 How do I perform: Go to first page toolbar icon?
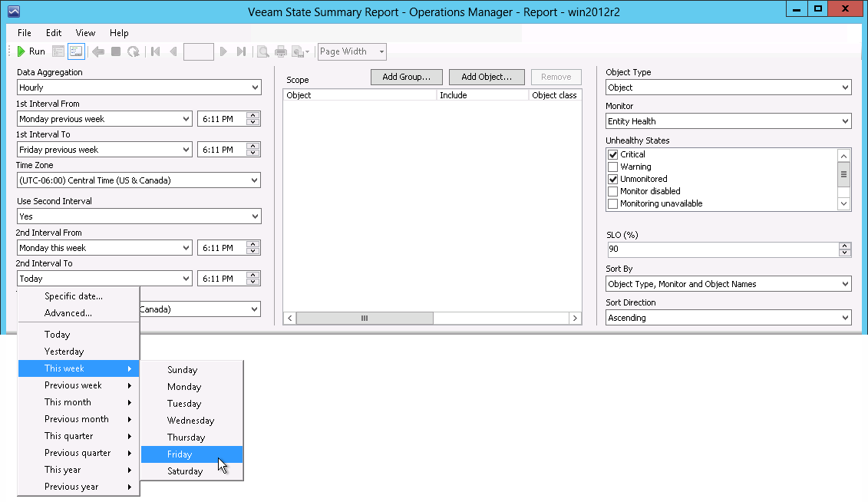(156, 51)
